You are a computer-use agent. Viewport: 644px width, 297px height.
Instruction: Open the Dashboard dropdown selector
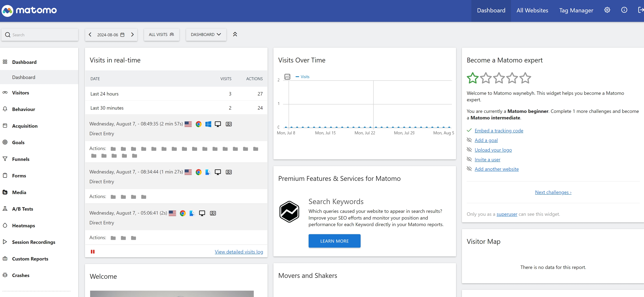click(206, 35)
